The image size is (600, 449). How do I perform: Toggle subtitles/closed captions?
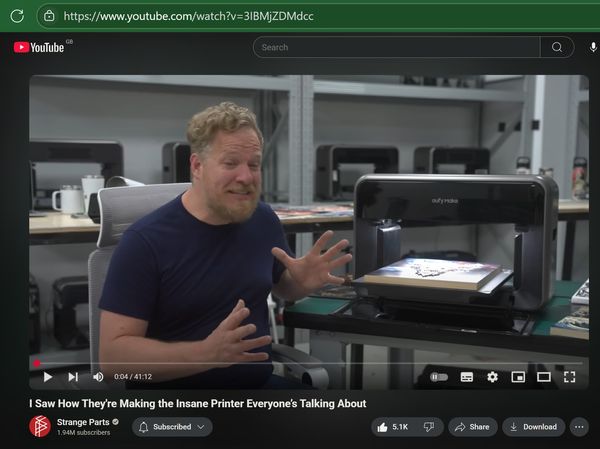pos(466,377)
